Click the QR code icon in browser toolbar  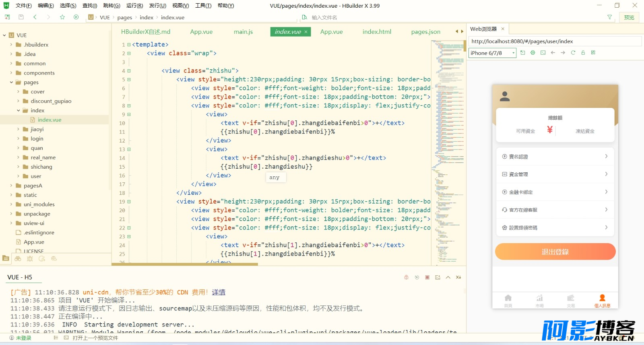coord(593,53)
